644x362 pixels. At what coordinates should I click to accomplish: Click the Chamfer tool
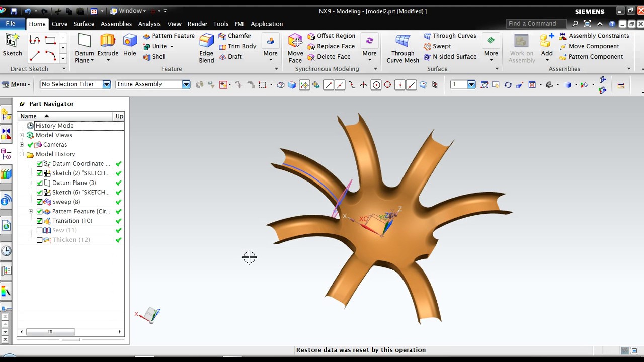pyautogui.click(x=235, y=36)
